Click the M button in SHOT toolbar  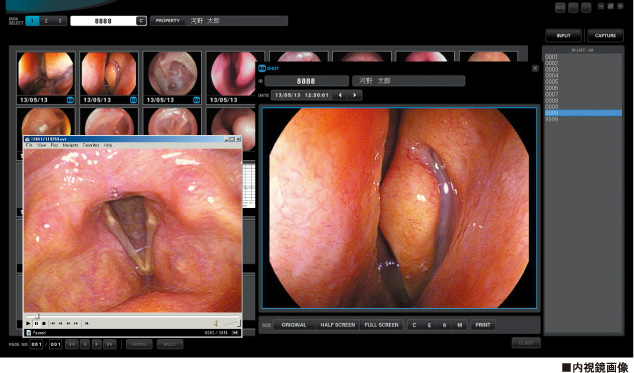coord(460,325)
